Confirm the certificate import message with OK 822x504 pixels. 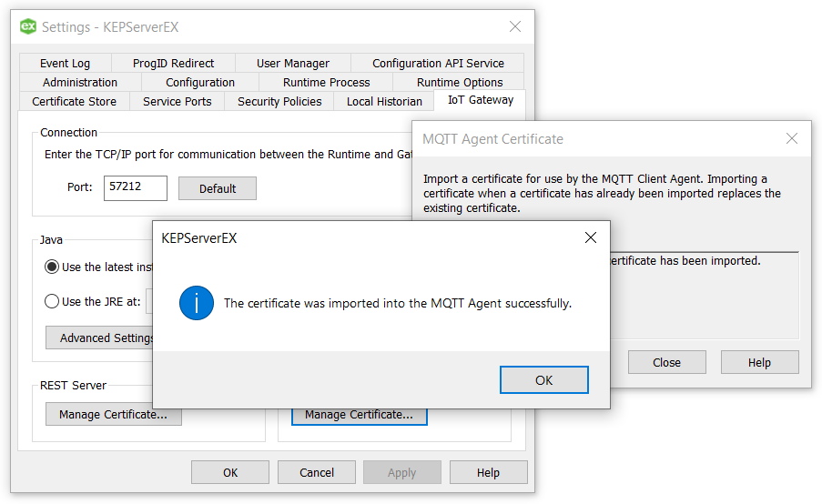point(543,380)
